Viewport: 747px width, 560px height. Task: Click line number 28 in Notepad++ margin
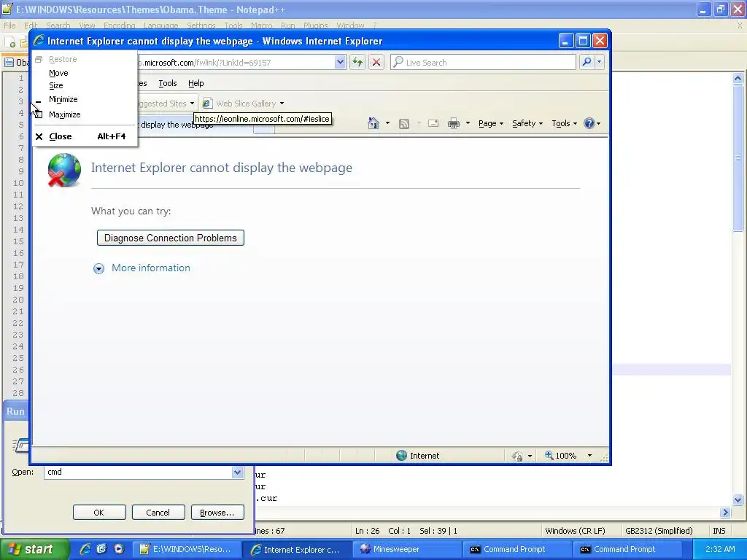pos(18,393)
